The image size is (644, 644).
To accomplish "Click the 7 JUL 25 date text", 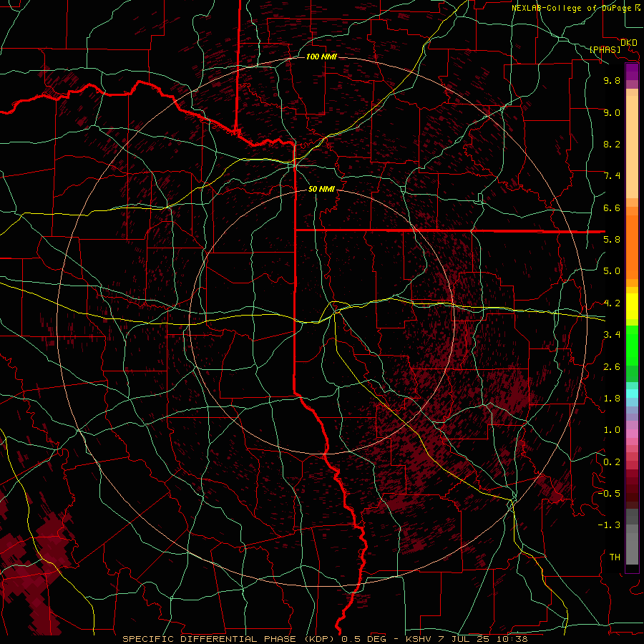I will tap(464, 639).
